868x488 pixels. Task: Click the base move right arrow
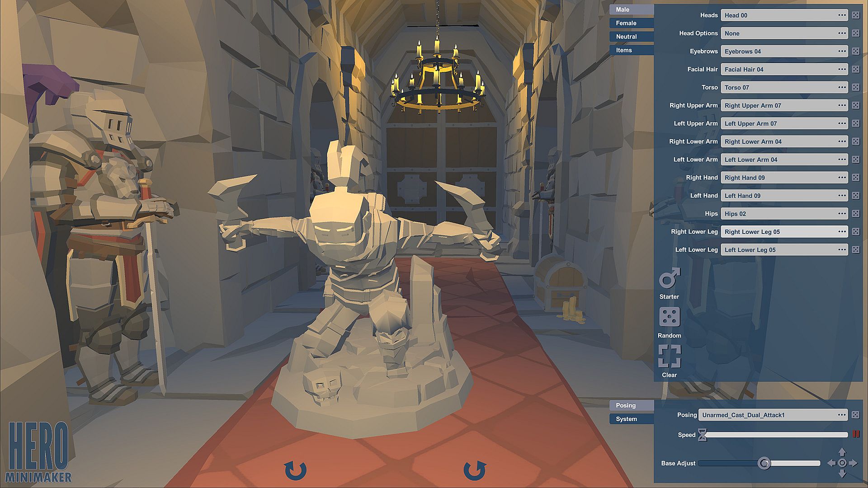tap(853, 463)
